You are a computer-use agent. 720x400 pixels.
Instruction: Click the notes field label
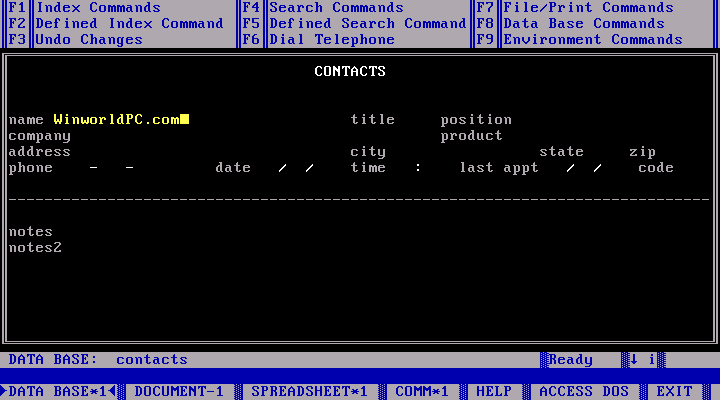click(x=31, y=231)
